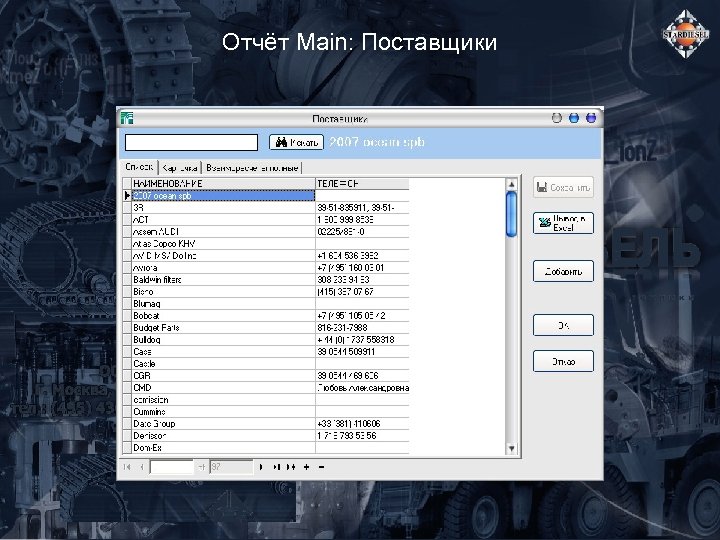
Task: Jump to last record navigator icon
Action: click(276, 467)
